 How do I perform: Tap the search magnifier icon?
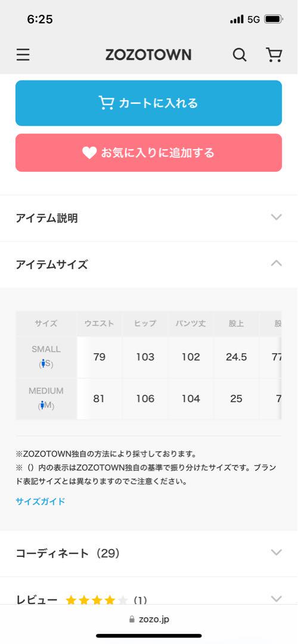click(x=240, y=55)
